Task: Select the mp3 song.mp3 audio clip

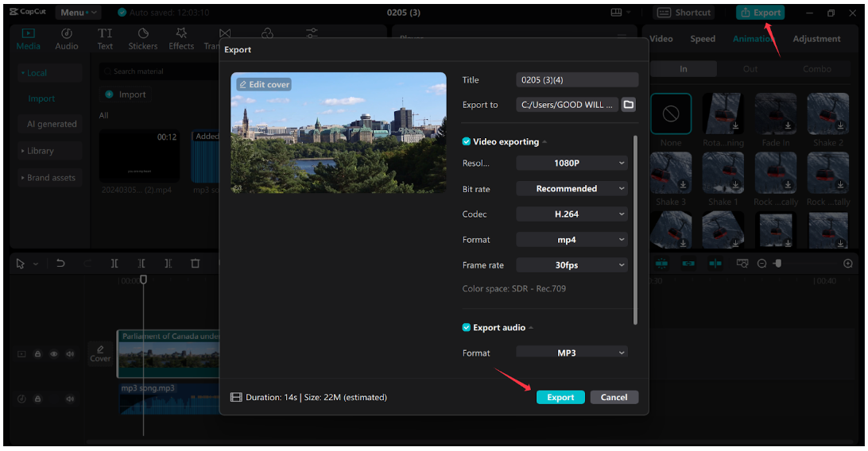Action: pos(169,399)
